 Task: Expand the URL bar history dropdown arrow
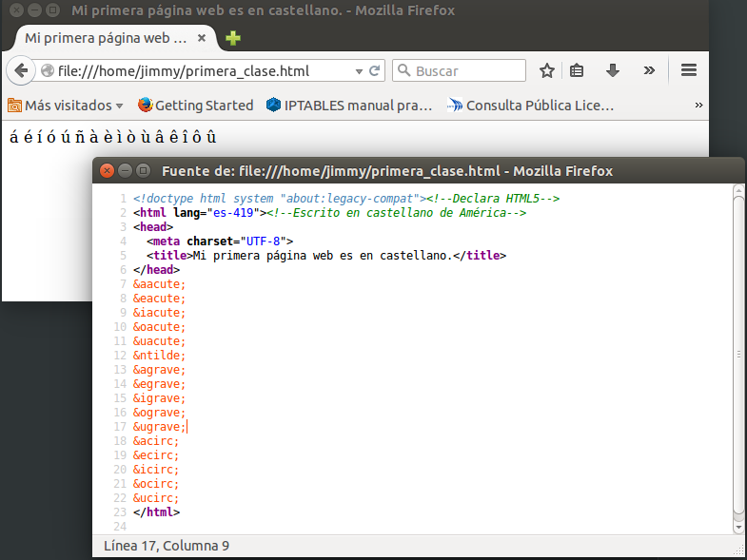coord(359,71)
